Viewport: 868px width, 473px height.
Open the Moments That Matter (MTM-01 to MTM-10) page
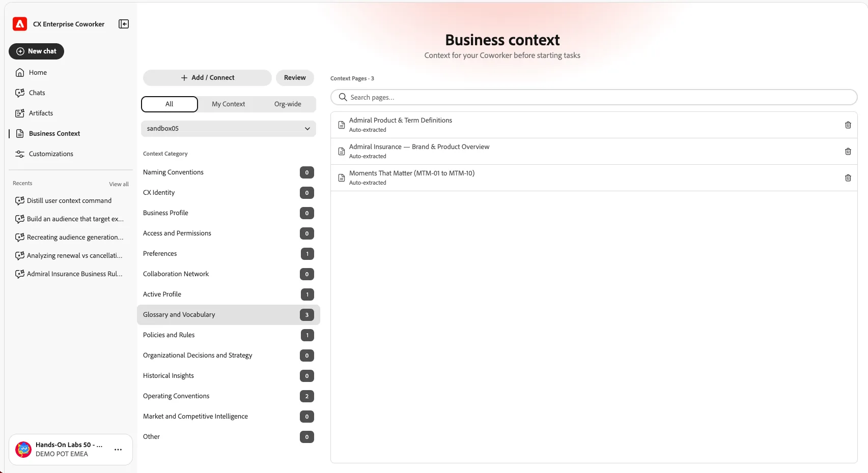(594, 178)
